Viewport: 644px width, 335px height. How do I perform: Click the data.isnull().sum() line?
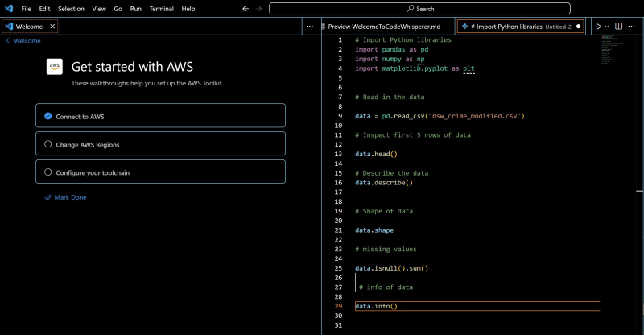point(391,268)
